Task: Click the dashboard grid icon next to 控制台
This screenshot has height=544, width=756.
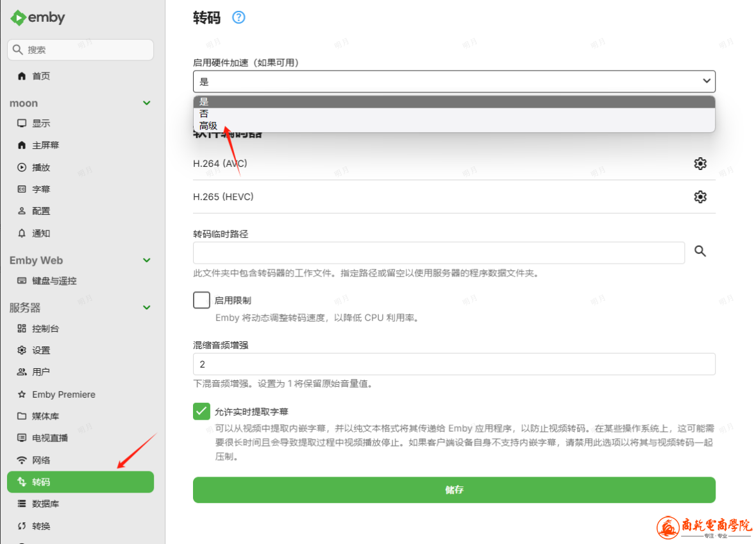Action: (x=22, y=328)
